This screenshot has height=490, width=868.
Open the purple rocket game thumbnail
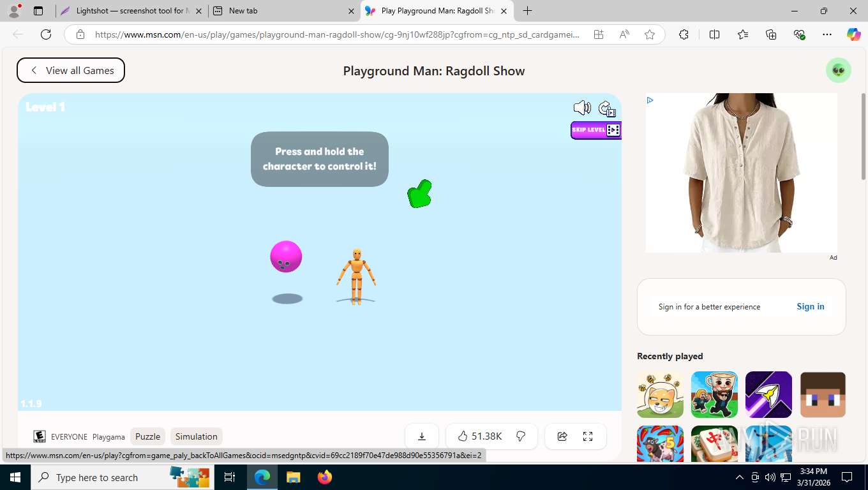[x=768, y=394]
